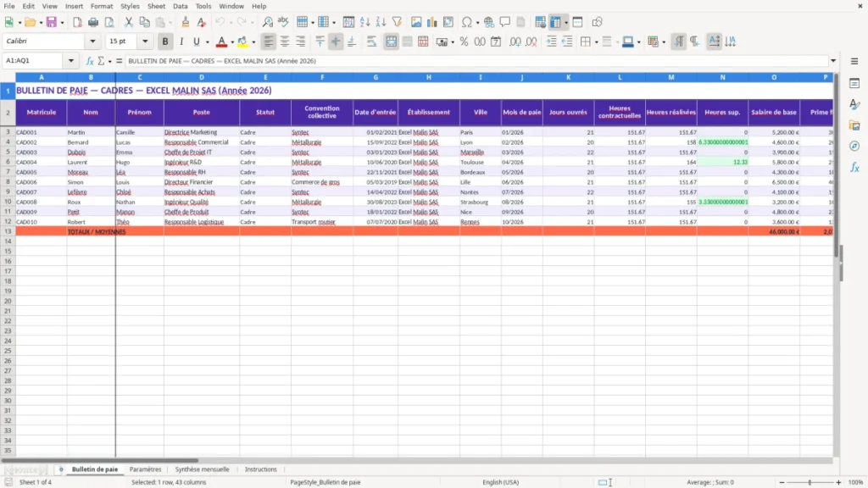Click the AutoFilter funnel icon
The image size is (868, 488).
397,22
